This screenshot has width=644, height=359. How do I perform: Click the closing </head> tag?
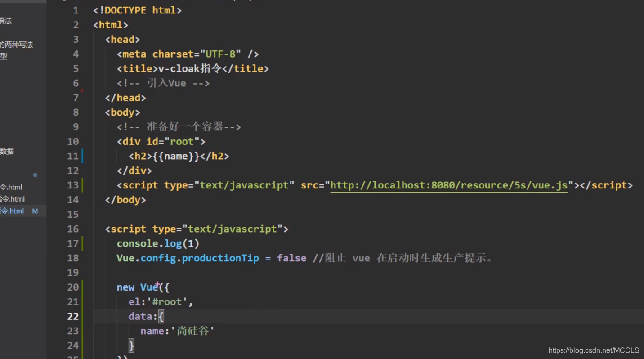click(x=125, y=98)
